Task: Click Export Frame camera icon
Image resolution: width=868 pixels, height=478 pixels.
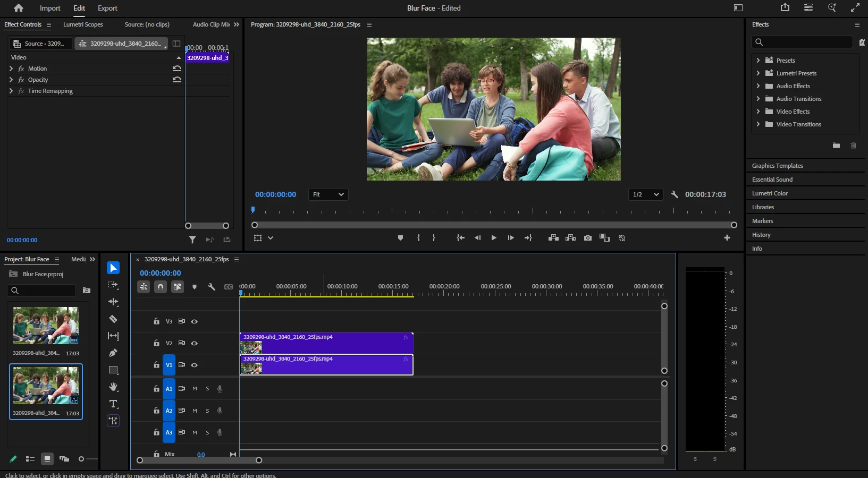Action: (587, 238)
